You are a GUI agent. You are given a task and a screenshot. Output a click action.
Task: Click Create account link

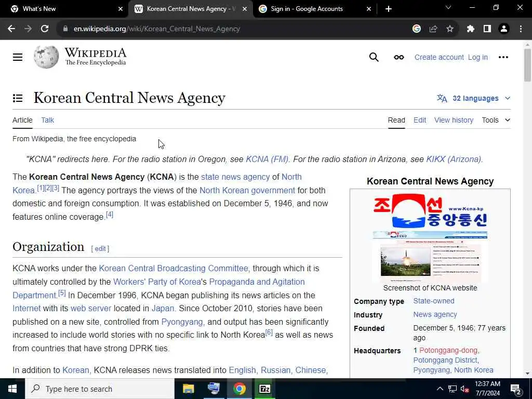pyautogui.click(x=438, y=57)
